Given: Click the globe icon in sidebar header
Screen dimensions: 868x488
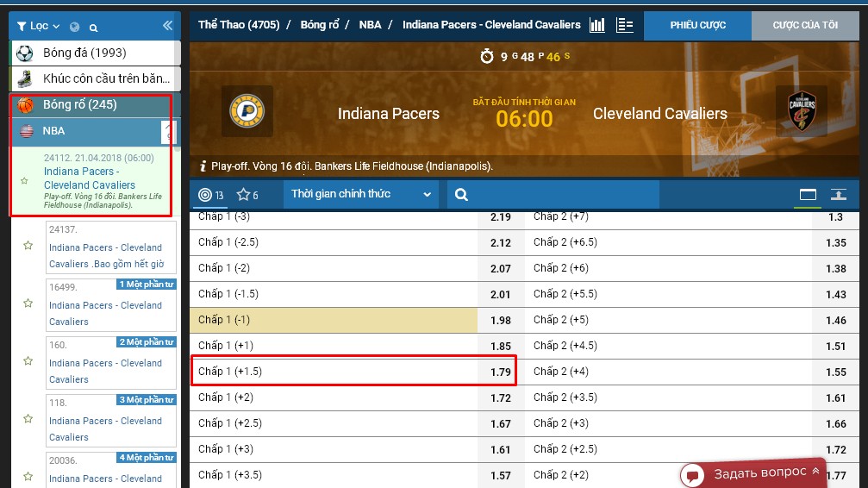Looking at the screenshot, I should [75, 27].
